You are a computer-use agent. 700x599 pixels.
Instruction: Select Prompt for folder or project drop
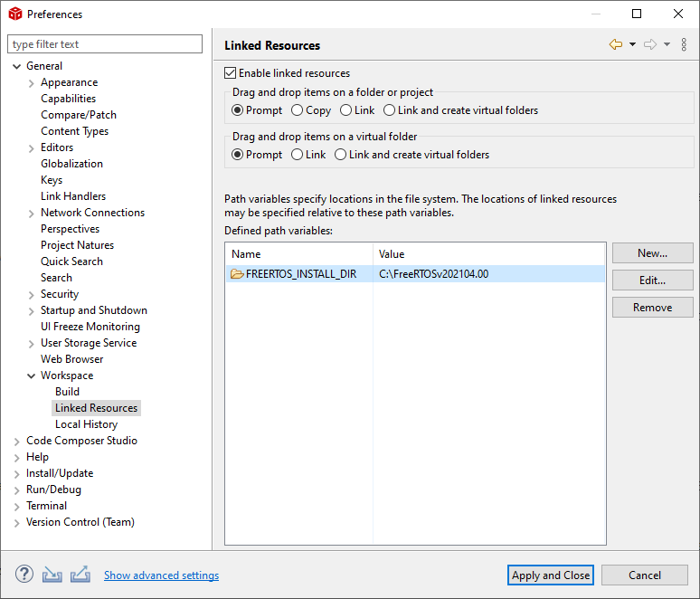(x=238, y=109)
